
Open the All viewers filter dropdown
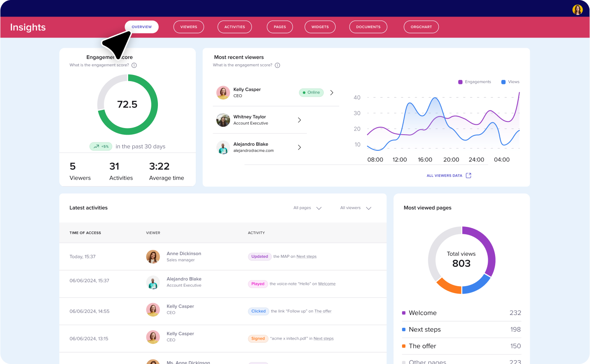coord(355,208)
